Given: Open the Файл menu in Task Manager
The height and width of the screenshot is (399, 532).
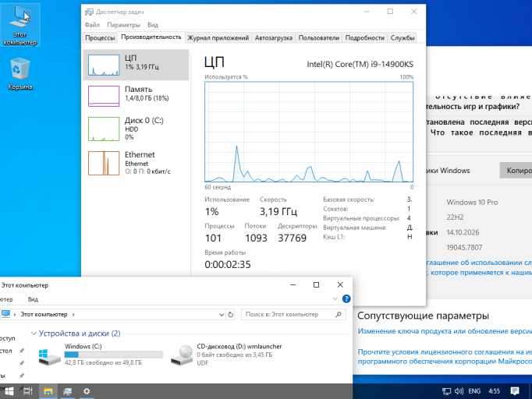Looking at the screenshot, I should tap(92, 25).
